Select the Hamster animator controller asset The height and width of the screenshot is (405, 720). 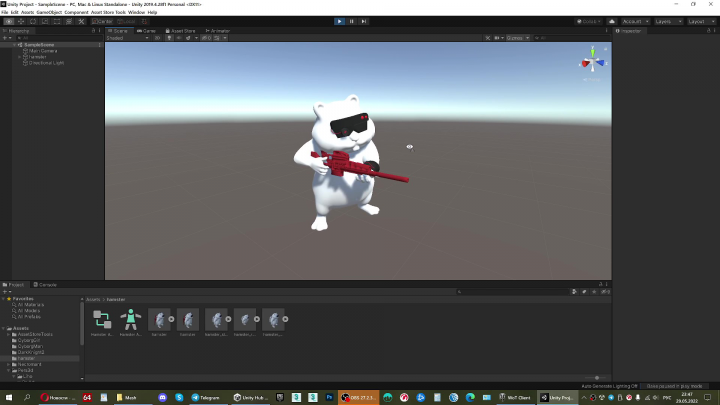coord(102,323)
